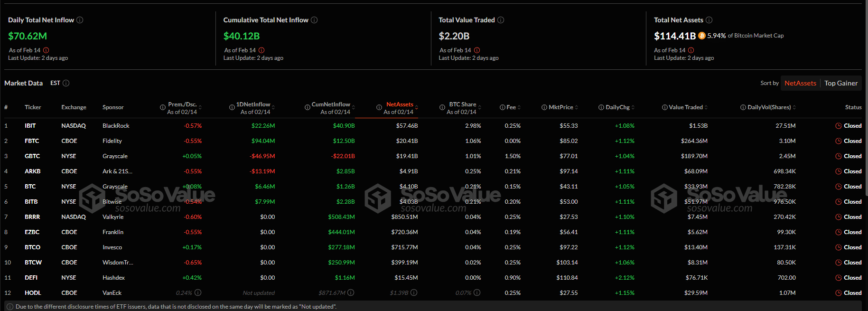Screen dimensions: 868x311
Task: Click info icon beside HODL $1.39B assets
Action: tap(414, 292)
